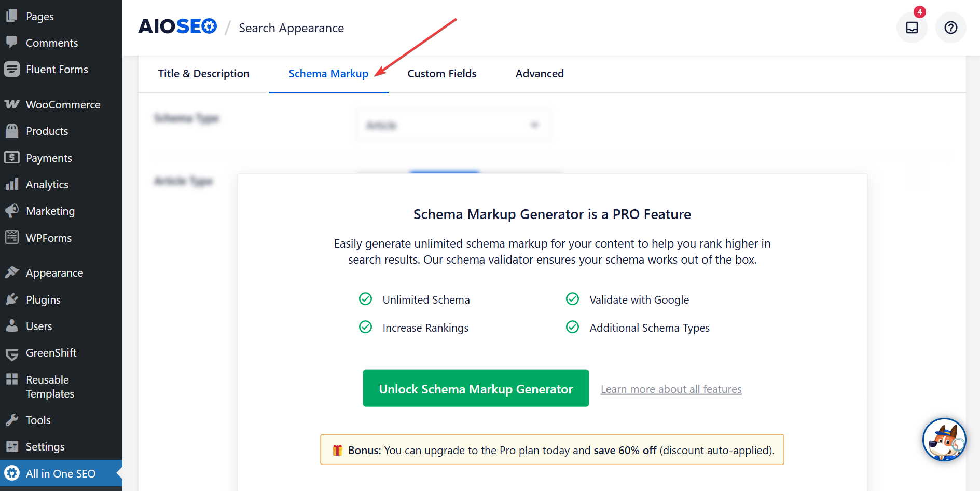The width and height of the screenshot is (980, 491).
Task: Click the AIOSEO logo
Action: [x=177, y=26]
